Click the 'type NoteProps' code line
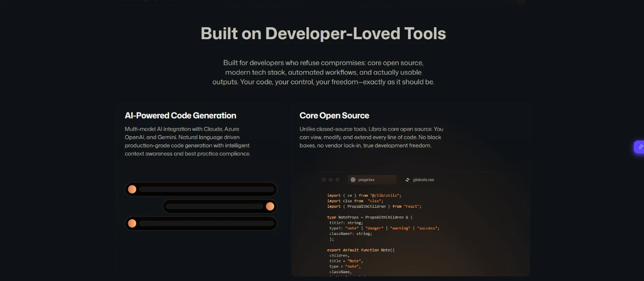 tap(370, 217)
